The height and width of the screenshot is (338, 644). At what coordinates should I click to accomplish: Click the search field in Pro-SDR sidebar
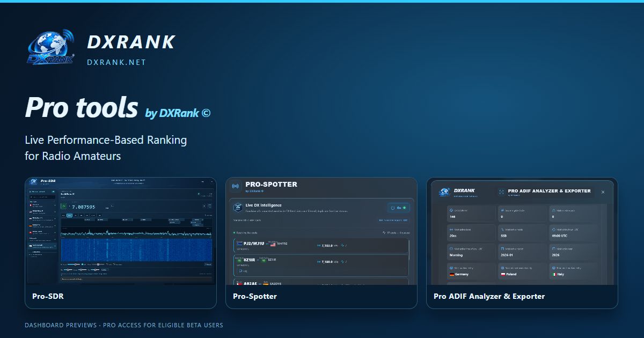tap(42, 197)
